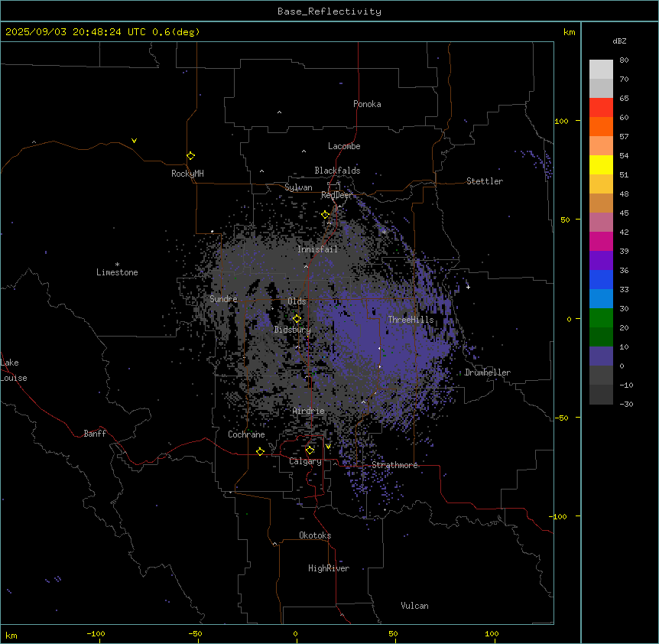Click the Airdrie label

[x=309, y=411]
